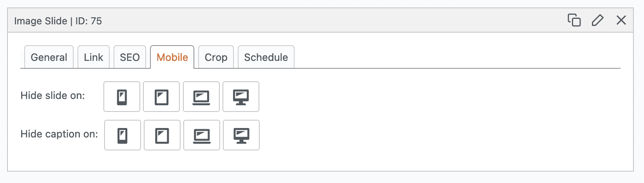
Task: Click the 'Hide slide on:' label
Action: 52,95
